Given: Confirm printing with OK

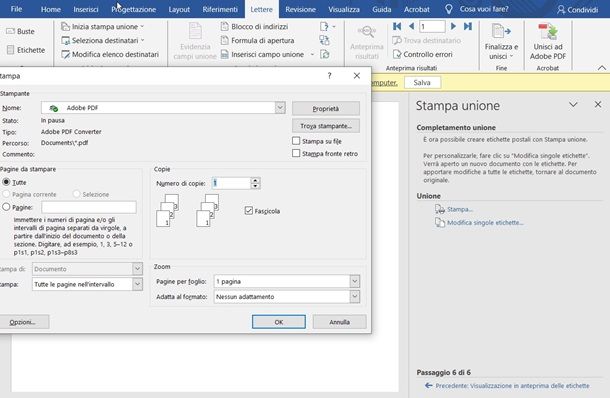Looking at the screenshot, I should click(x=279, y=322).
